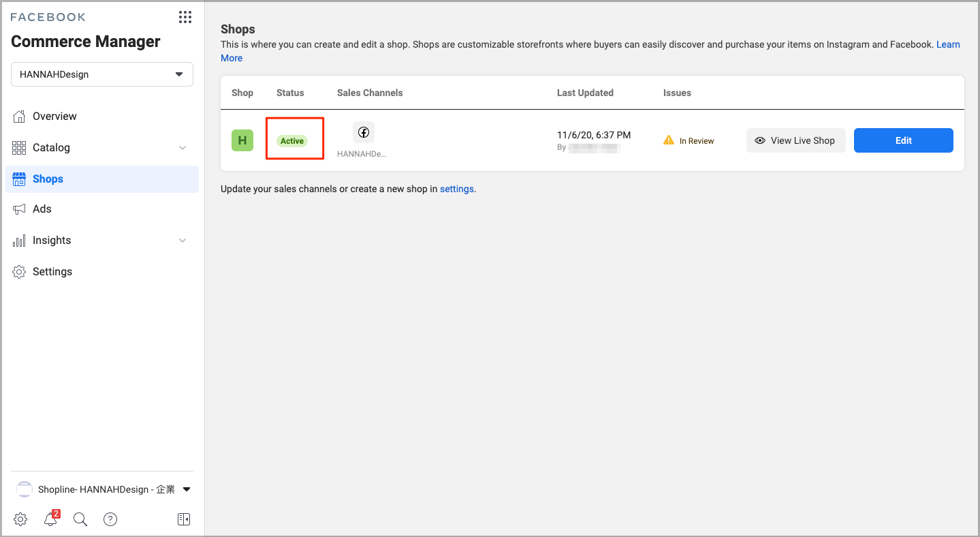The width and height of the screenshot is (980, 537).
Task: Open the Catalog menu item
Action: pyautogui.click(x=102, y=148)
